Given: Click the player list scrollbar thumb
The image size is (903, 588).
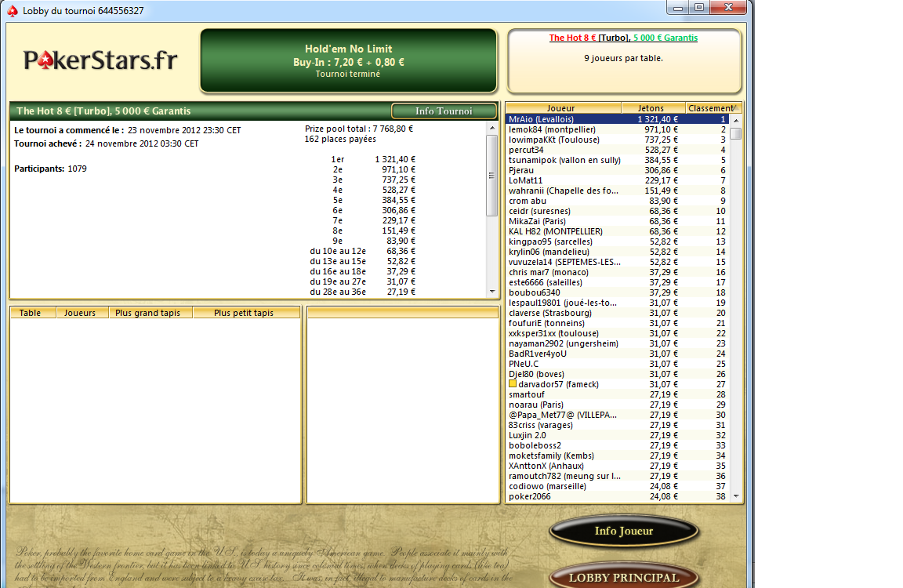Looking at the screenshot, I should tap(735, 133).
